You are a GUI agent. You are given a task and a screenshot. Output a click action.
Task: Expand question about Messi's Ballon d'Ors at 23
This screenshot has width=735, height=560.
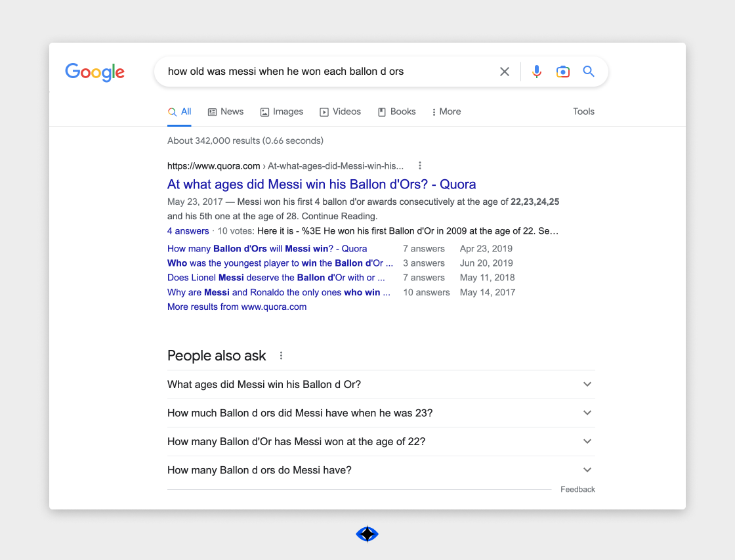(381, 413)
